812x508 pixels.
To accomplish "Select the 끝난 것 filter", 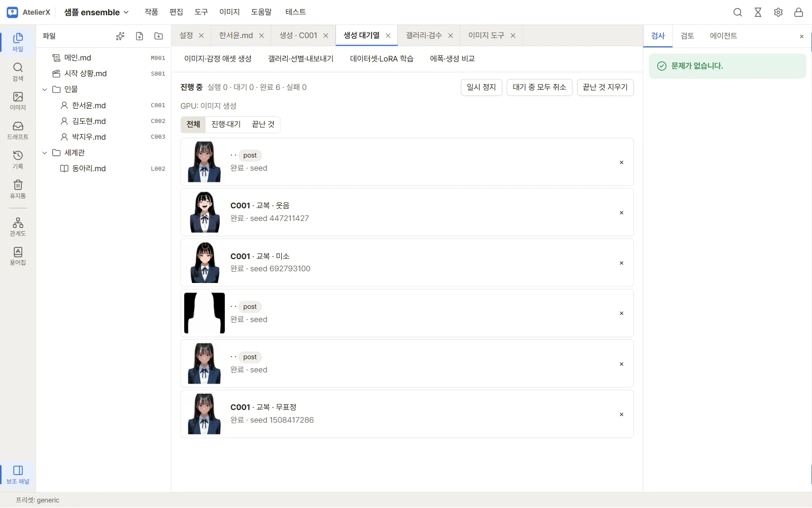I will coord(263,124).
